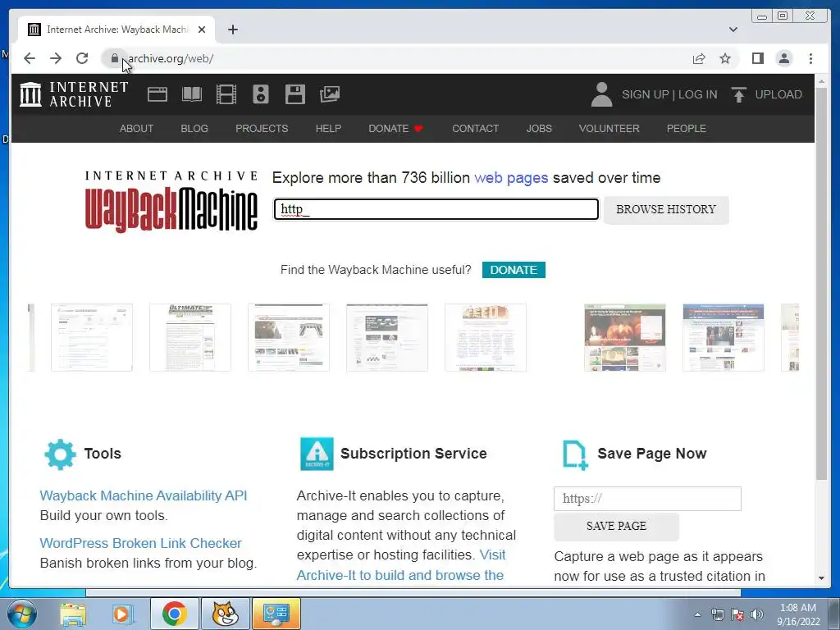Screen dimensions: 840x630
Task: Click the Save Page Now icon
Action: (575, 454)
